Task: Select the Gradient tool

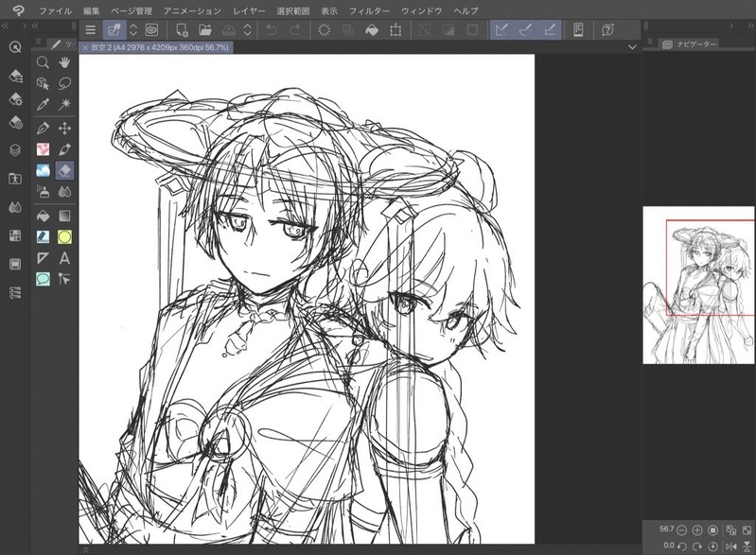Action: click(x=64, y=216)
